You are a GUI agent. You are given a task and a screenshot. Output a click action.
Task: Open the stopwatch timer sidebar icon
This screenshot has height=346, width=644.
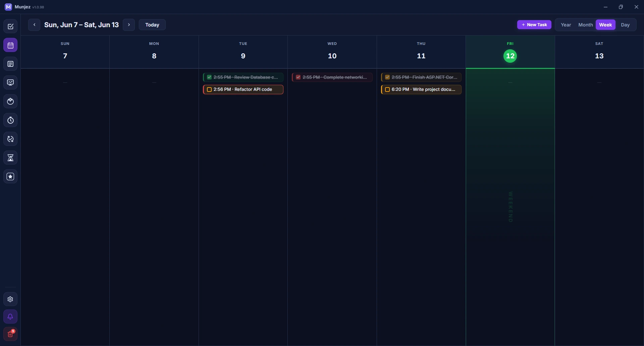10,120
